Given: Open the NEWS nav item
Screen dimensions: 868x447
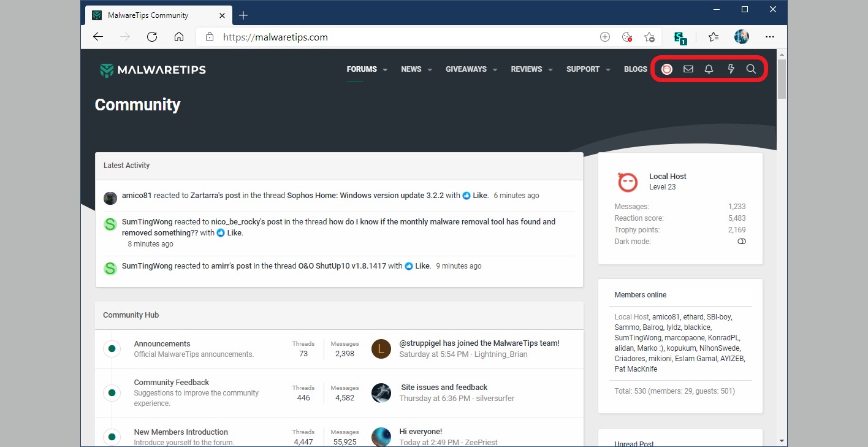Looking at the screenshot, I should (411, 69).
